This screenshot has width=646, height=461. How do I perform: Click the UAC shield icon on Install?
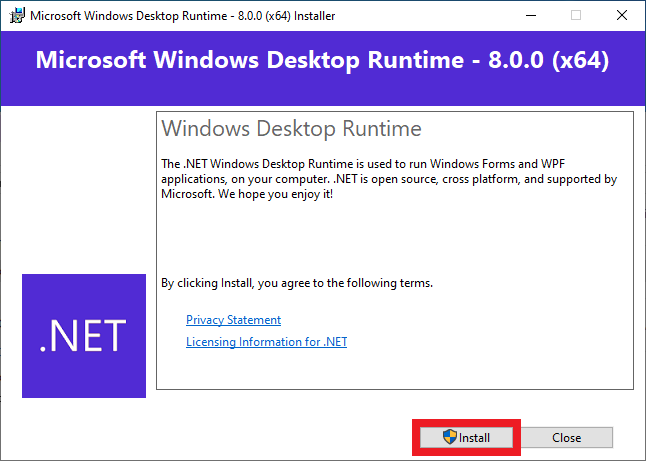449,438
